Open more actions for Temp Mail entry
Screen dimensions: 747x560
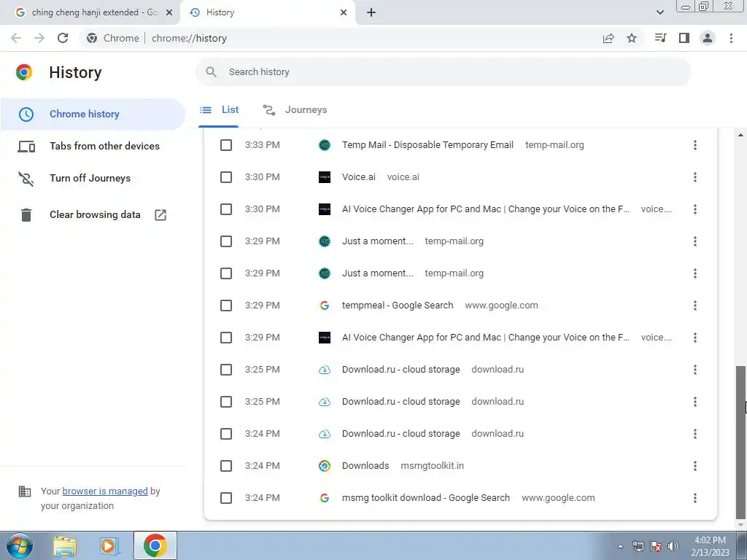pyautogui.click(x=695, y=145)
